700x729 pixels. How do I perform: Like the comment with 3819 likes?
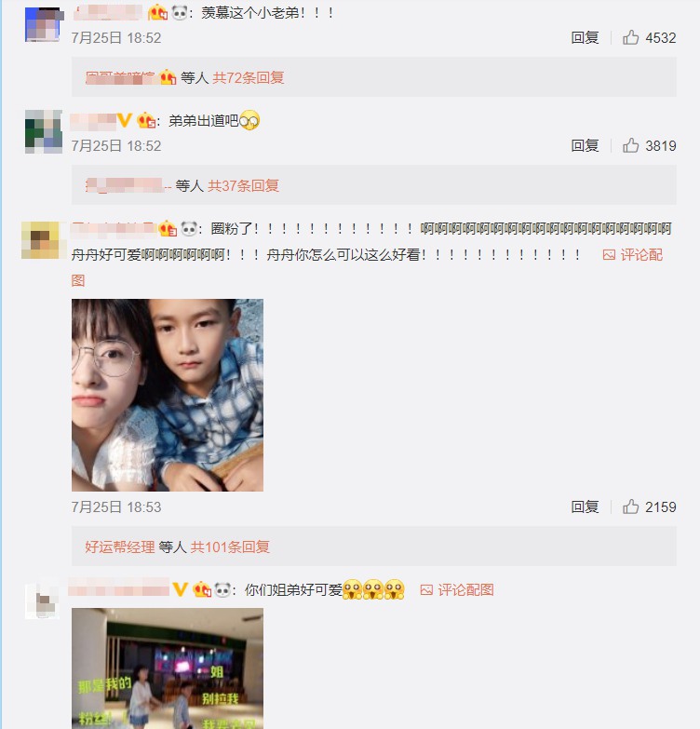pos(631,145)
